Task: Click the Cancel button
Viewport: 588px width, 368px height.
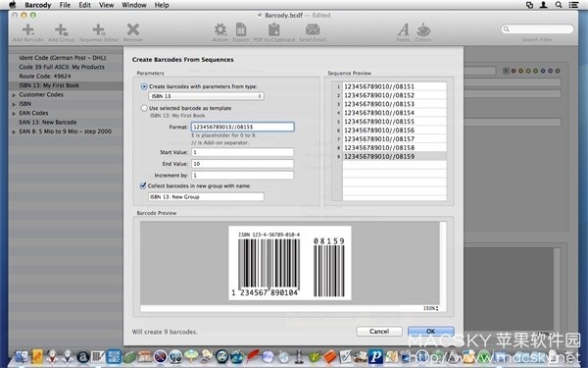Action: click(379, 332)
